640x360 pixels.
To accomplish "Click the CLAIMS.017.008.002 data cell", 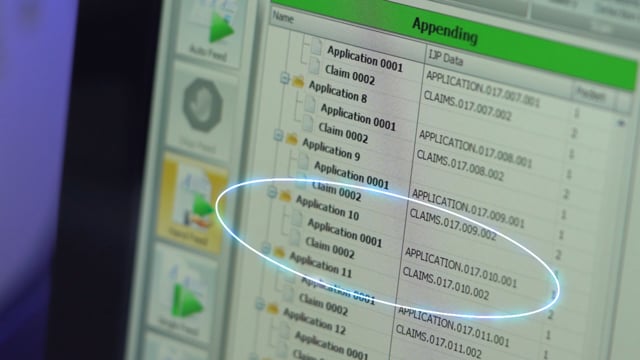I will 460,165.
